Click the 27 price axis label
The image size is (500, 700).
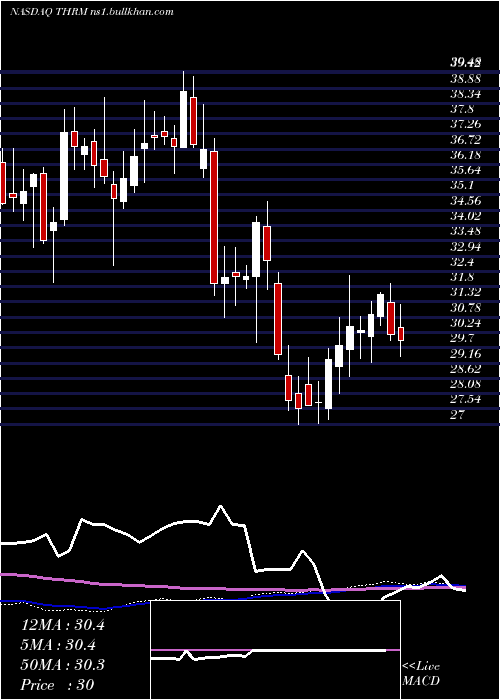pos(458,415)
